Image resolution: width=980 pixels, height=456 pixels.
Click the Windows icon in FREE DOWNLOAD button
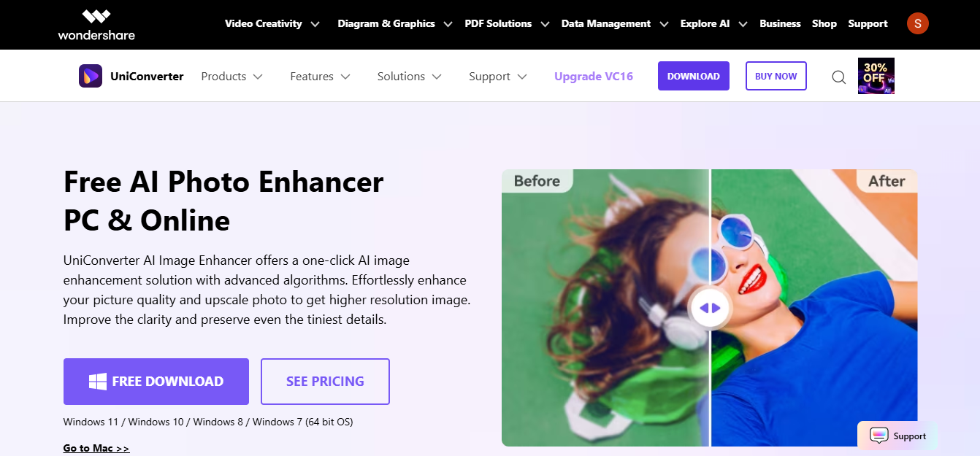pos(98,382)
